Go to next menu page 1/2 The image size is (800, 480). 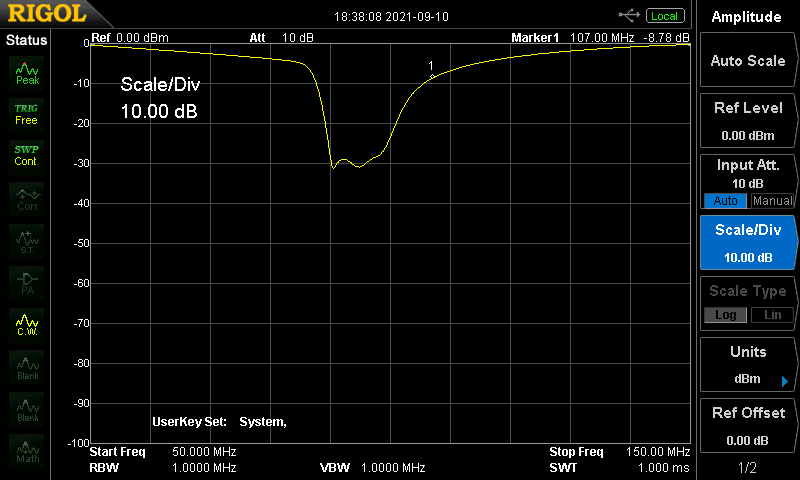click(x=748, y=467)
